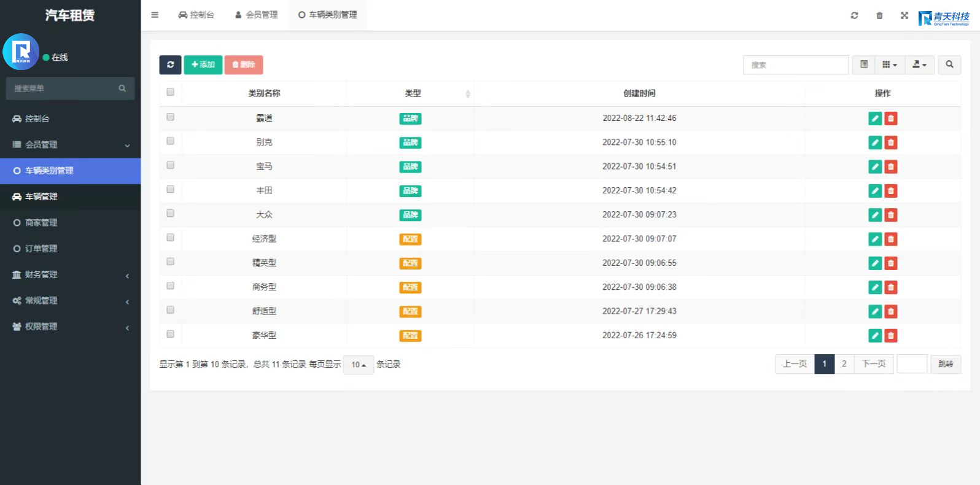Switch to the 会员管理 tab
This screenshot has width=980, height=485.
point(256,15)
